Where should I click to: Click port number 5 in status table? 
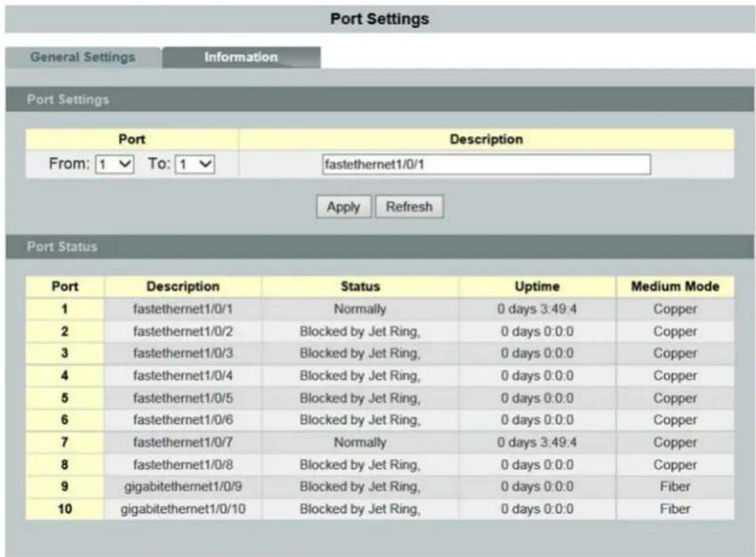(x=64, y=398)
